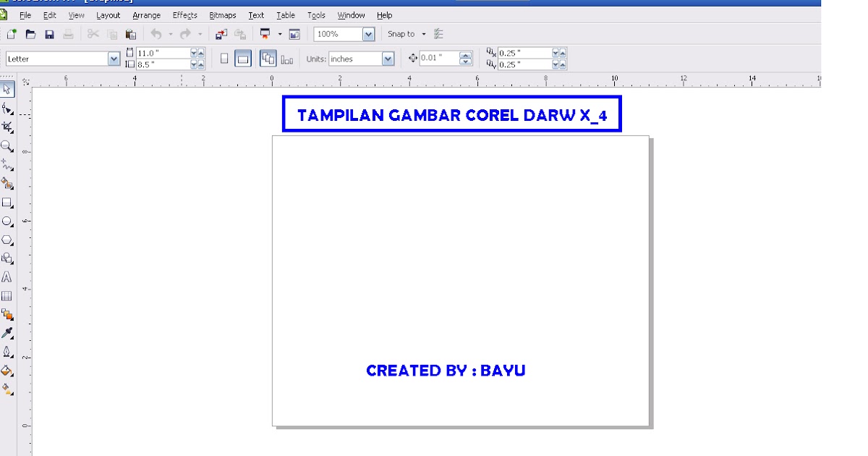Select the Interactive Blend tool
This screenshot has height=456, width=868.
[x=7, y=314]
